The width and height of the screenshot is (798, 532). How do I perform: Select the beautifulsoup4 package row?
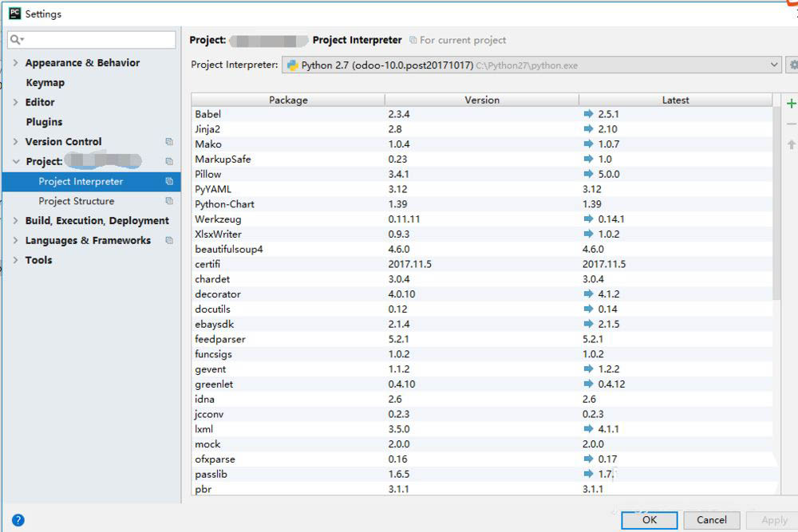click(482, 249)
